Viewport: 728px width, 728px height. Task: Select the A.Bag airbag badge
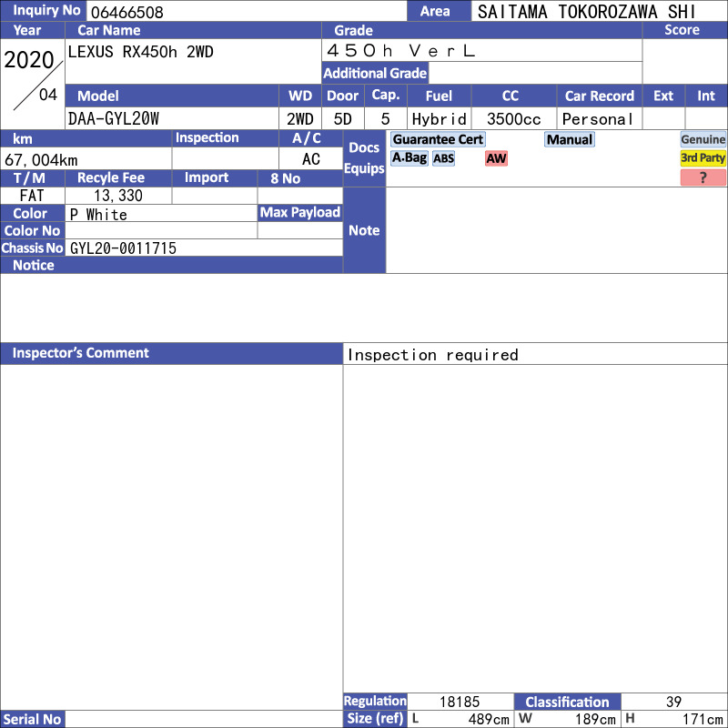coord(409,158)
